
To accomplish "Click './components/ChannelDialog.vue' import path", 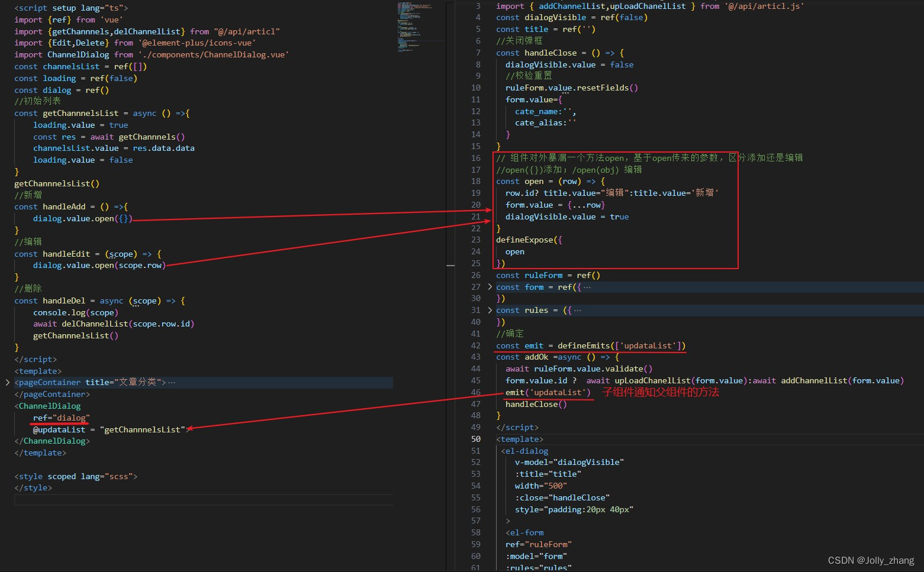I will (214, 54).
